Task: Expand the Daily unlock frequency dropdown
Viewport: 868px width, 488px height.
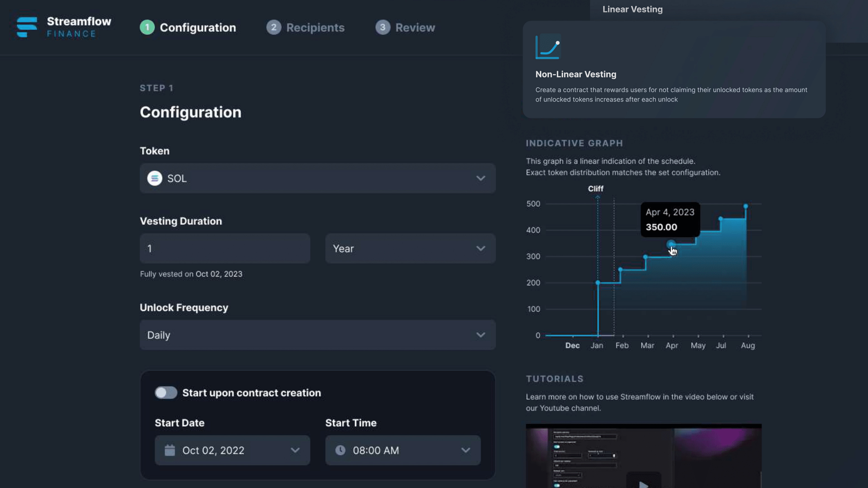Action: click(317, 335)
